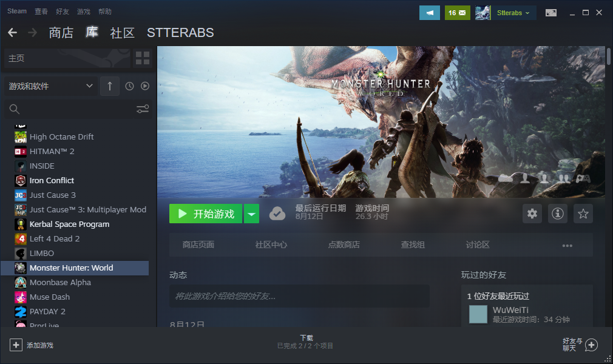Click the library search magnifier icon

(15, 109)
